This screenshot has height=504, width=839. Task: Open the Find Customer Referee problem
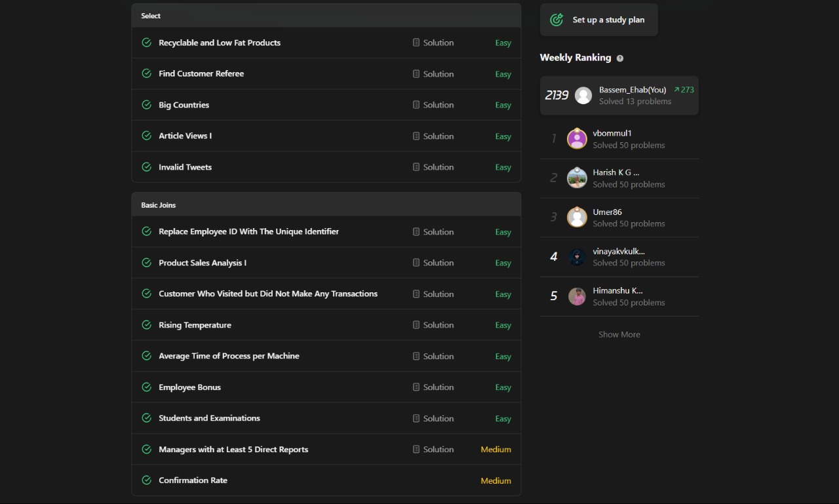coord(201,73)
